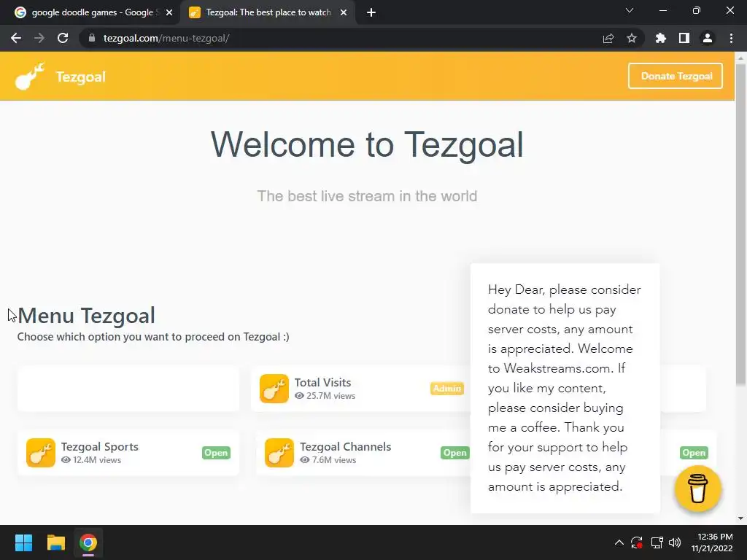Screen dimensions: 747x560
Task: Close the google doodle games tab
Action: point(169,12)
